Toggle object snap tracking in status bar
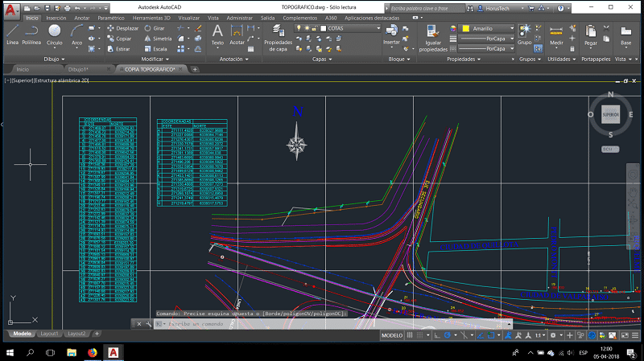 click(x=481, y=335)
